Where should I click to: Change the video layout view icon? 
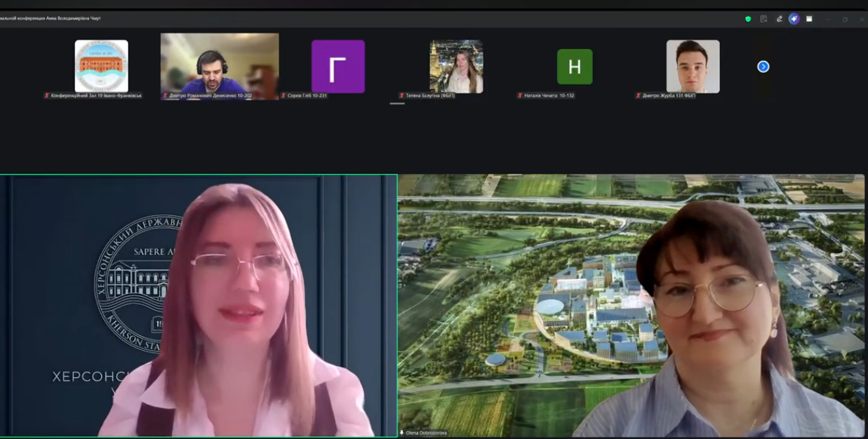[809, 19]
